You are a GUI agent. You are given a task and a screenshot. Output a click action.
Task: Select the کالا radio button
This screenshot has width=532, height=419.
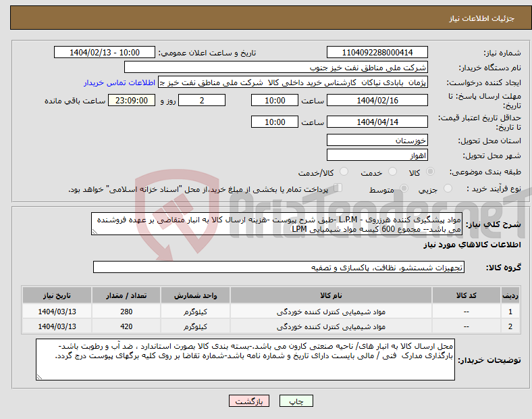click(430, 172)
